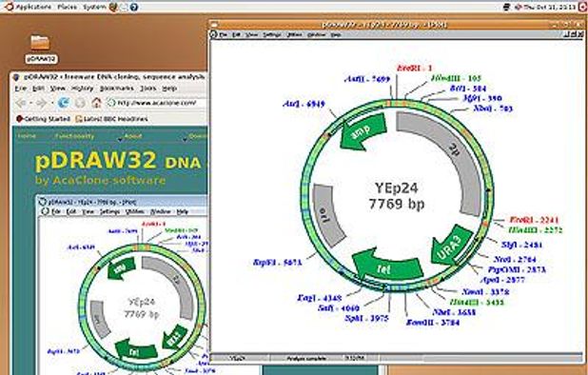
Task: Open the Latest BBC Headlines bookmark
Action: (111, 119)
